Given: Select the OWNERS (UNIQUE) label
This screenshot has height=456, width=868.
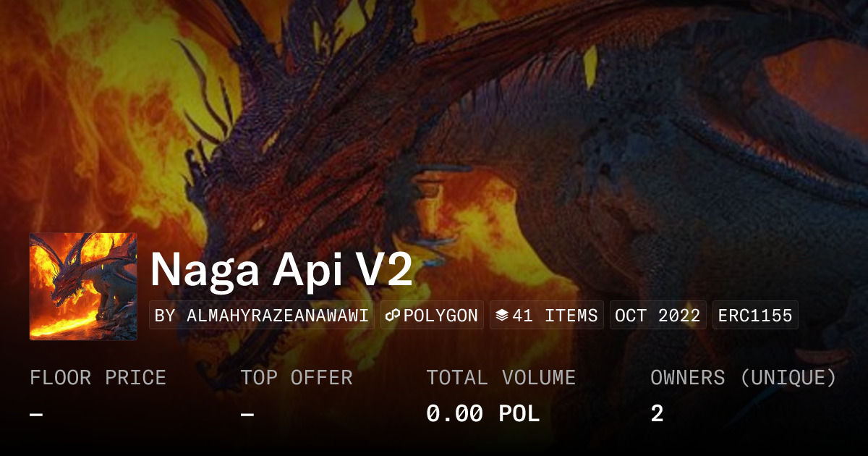Looking at the screenshot, I should point(744,378).
